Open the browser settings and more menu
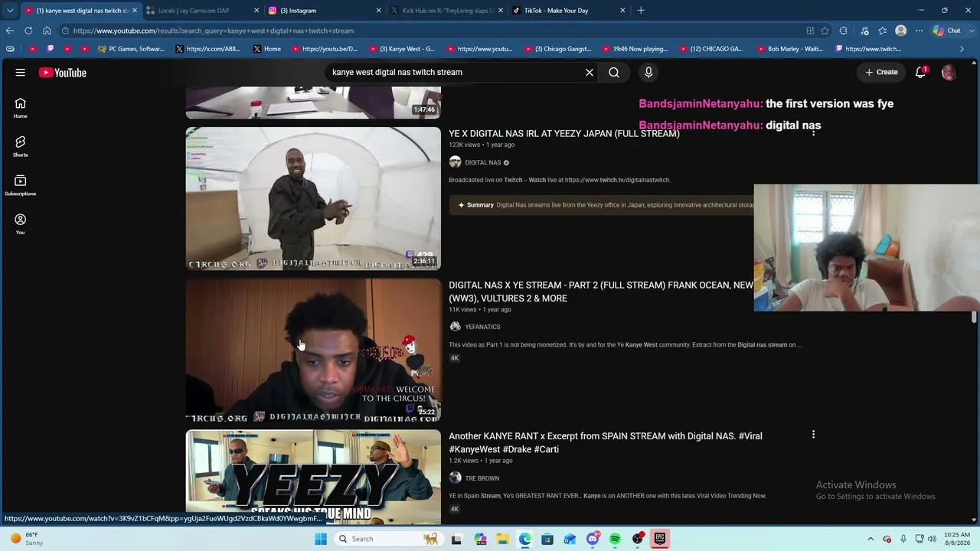Image resolution: width=980 pixels, height=551 pixels. (x=920, y=31)
